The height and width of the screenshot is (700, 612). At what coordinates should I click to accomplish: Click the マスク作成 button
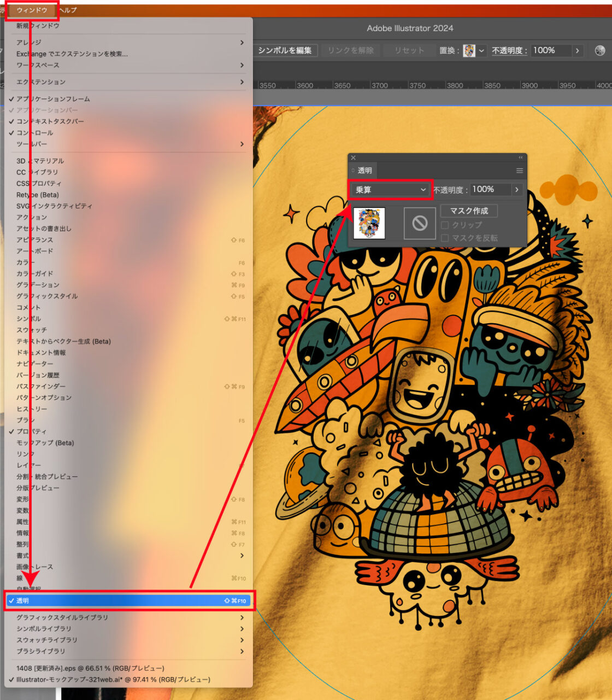tap(469, 211)
